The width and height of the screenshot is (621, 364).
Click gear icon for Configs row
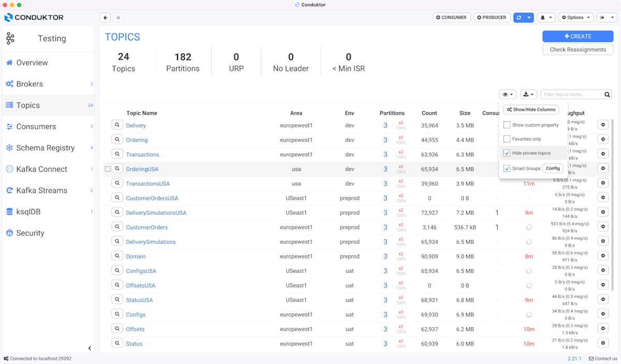click(603, 314)
